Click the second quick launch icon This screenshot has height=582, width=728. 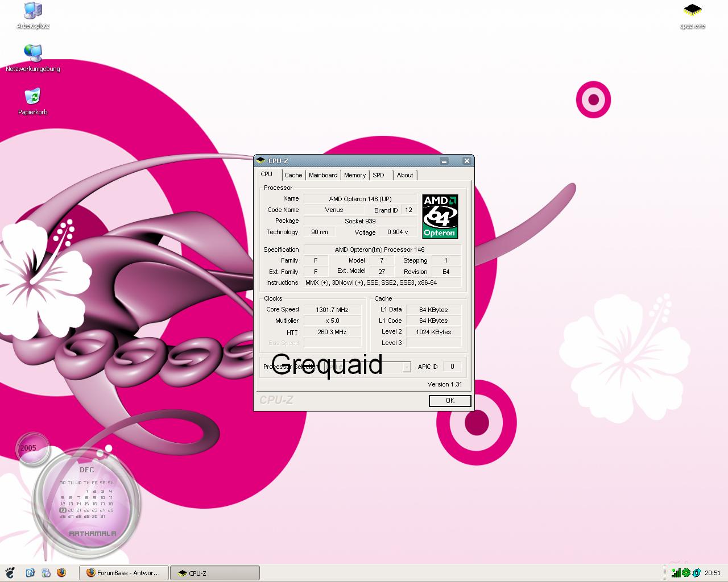coord(45,573)
